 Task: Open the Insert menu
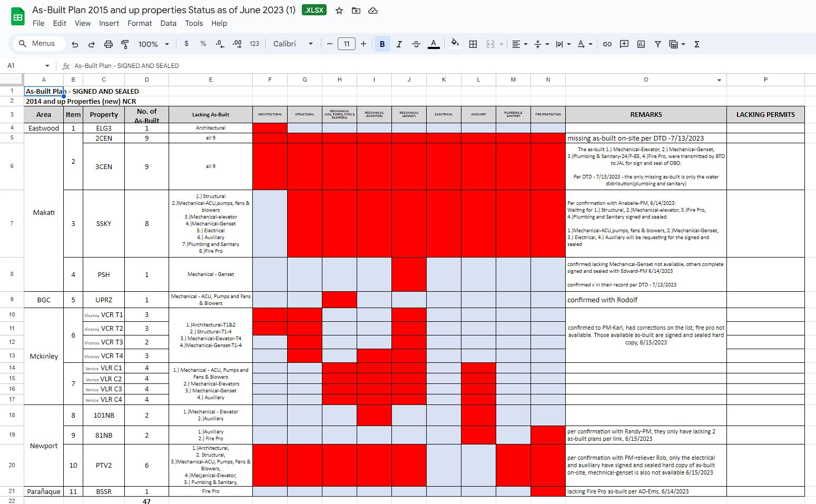[x=109, y=23]
